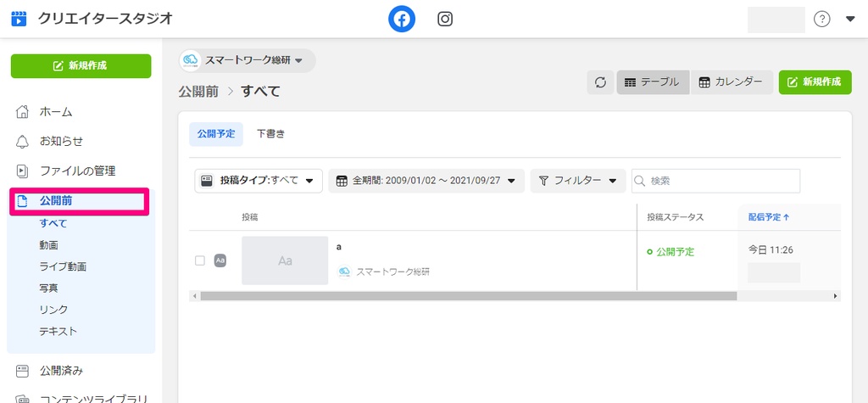This screenshot has height=403, width=868.
Task: Open ホーム in the sidebar
Action: (x=56, y=112)
